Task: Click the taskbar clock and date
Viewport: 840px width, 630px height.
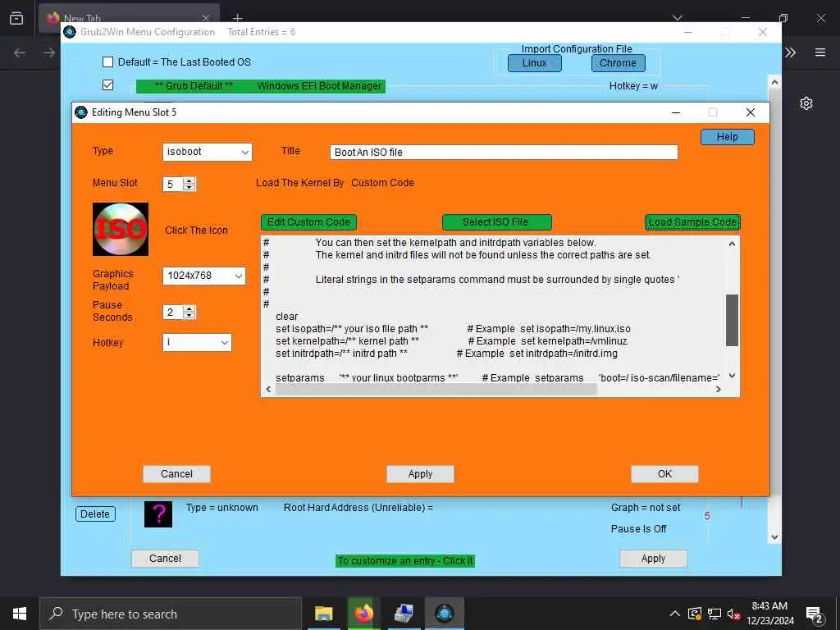Action: (769, 614)
